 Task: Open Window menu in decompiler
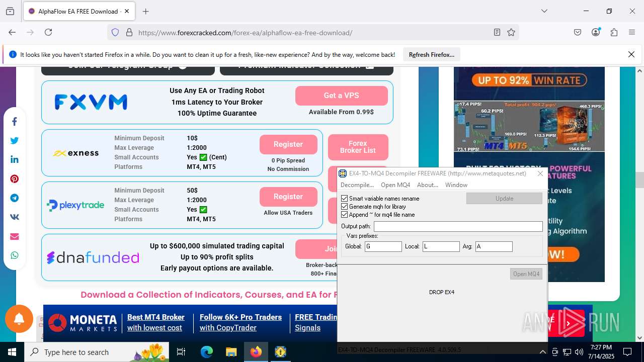456,185
